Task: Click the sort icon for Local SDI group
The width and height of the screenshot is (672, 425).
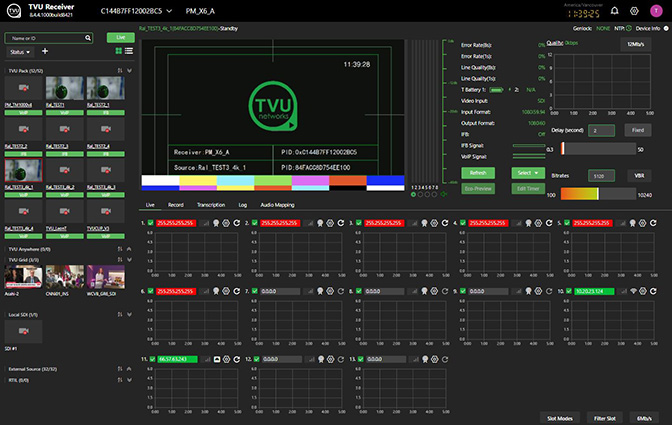Action: 120,314
